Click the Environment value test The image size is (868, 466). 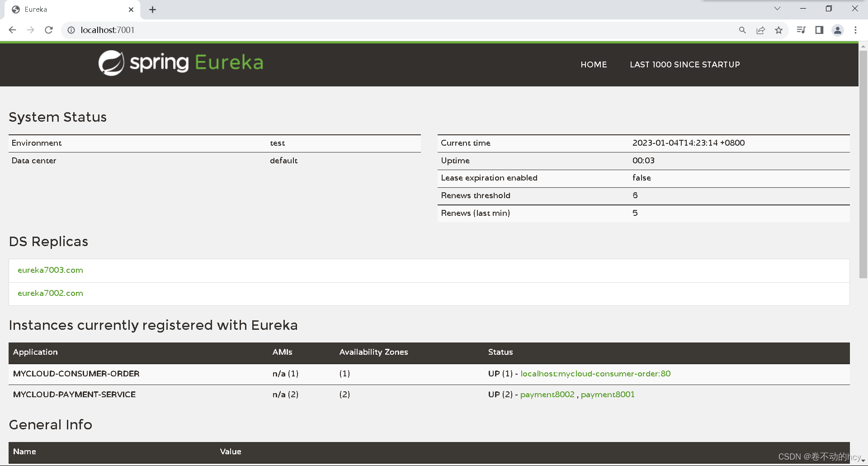(278, 143)
